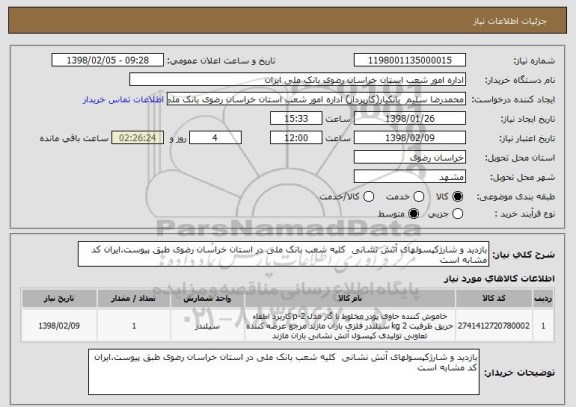Image resolution: width=576 pixels, height=407 pixels.
Task: Select the کالا radio button
Action: (457, 197)
